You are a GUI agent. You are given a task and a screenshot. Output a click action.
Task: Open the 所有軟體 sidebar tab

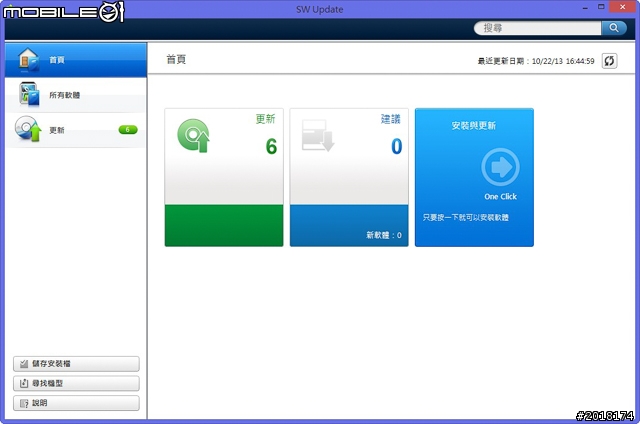[x=76, y=95]
